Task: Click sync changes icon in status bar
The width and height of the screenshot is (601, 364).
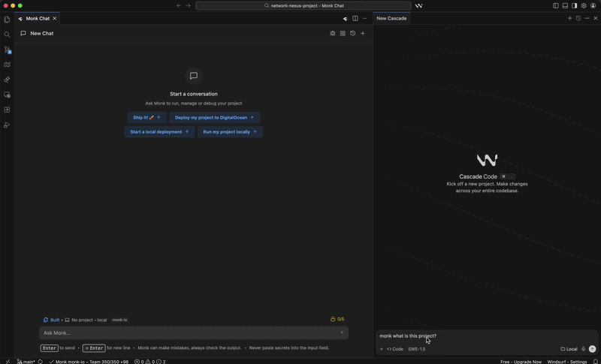Action: point(41,362)
